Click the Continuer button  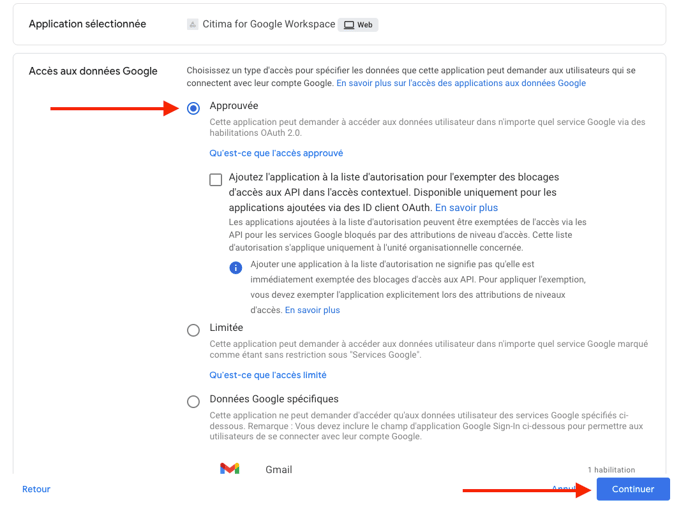[633, 489]
